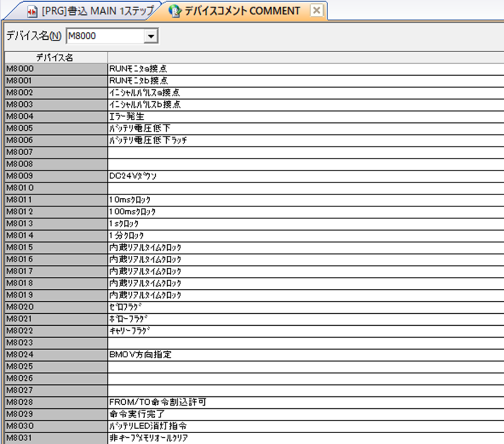Select the M8031 device cell

[56, 438]
